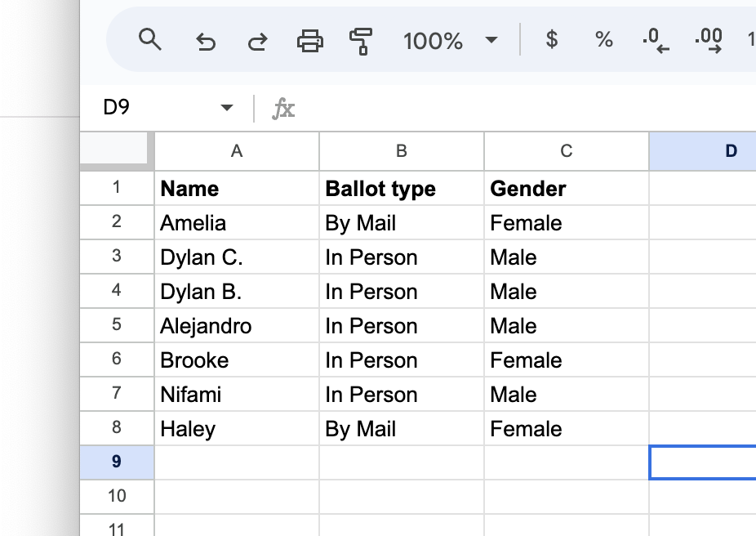The height and width of the screenshot is (536, 756).
Task: Expand the name box dropdown arrow
Action: click(x=227, y=107)
